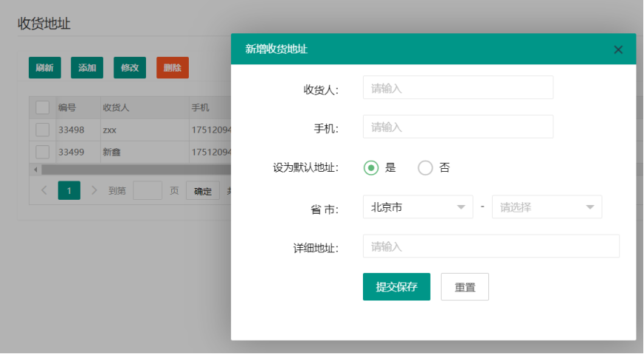Click the horizontal scrollbar left arrow
This screenshot has width=644, height=354.
(34, 170)
